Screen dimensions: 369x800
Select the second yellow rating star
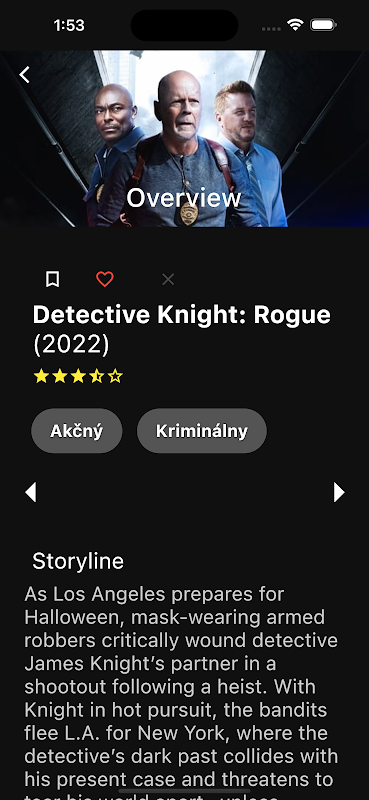tap(60, 377)
